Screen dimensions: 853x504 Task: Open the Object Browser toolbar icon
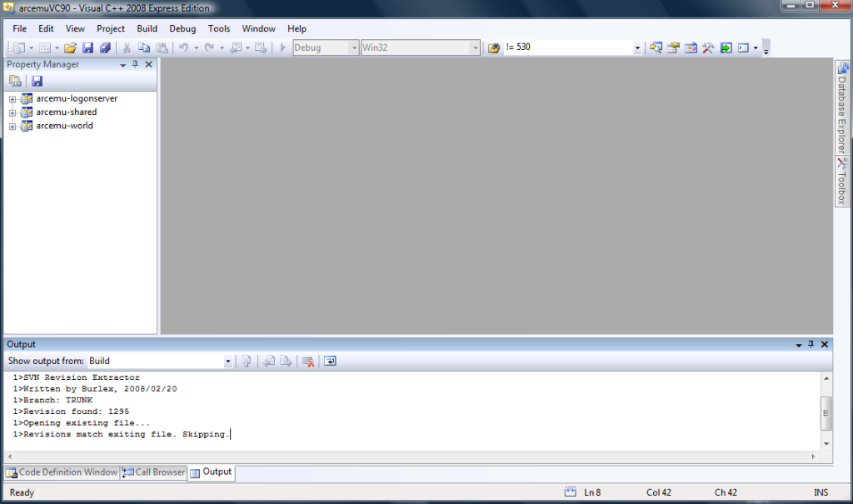click(691, 47)
